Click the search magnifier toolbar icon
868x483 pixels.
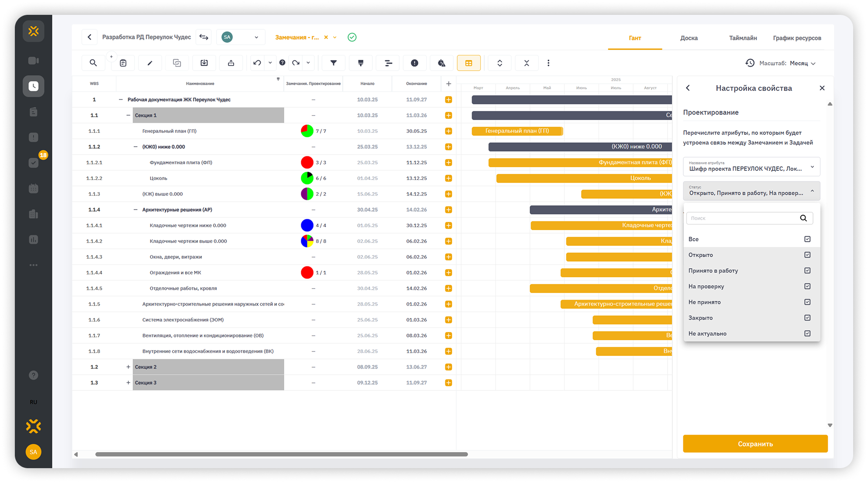(x=93, y=63)
